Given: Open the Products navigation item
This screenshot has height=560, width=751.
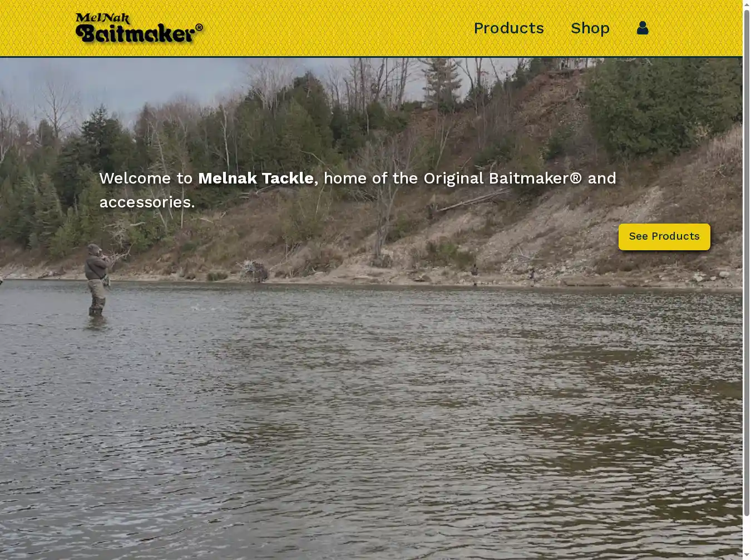Looking at the screenshot, I should 508,28.
